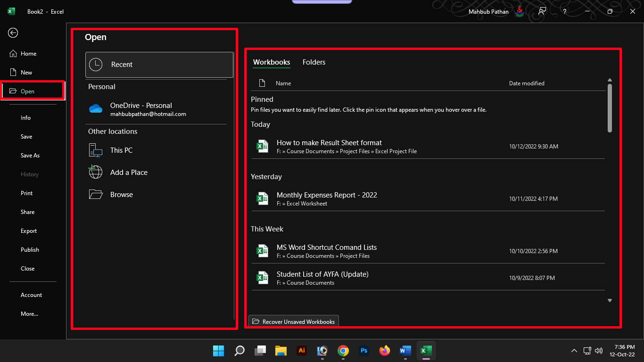Open the feedback icon in title bar
This screenshot has width=644, height=362.
[542, 11]
